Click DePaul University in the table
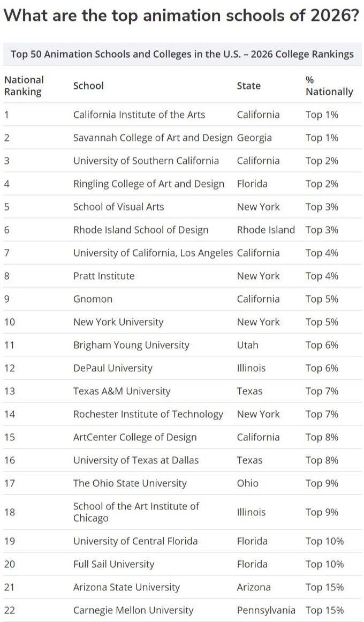The image size is (364, 622). 112,368
